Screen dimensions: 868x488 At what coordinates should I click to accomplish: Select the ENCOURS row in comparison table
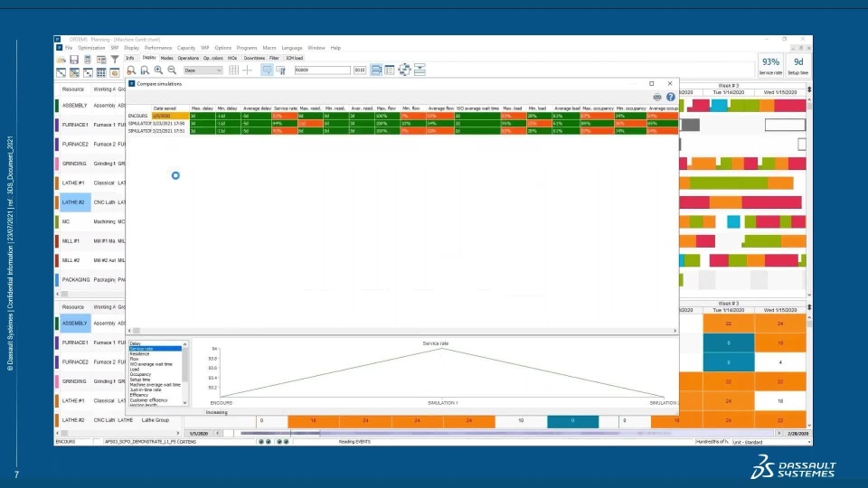point(403,116)
